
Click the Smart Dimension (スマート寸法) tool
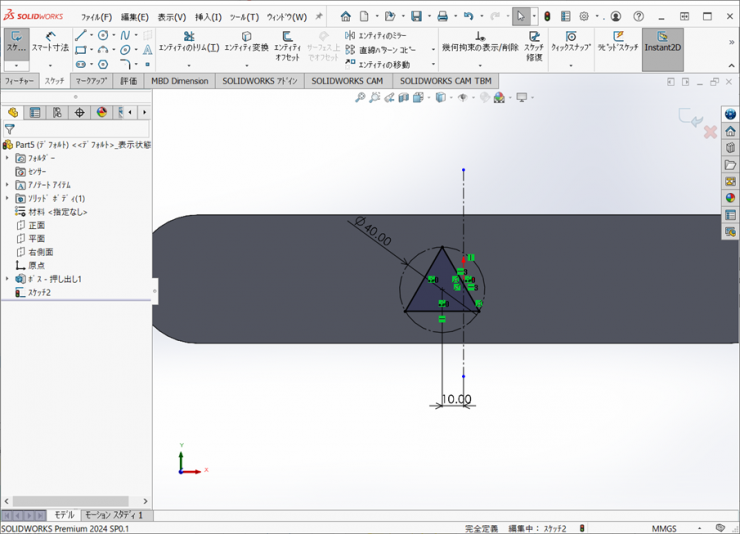[x=50, y=41]
